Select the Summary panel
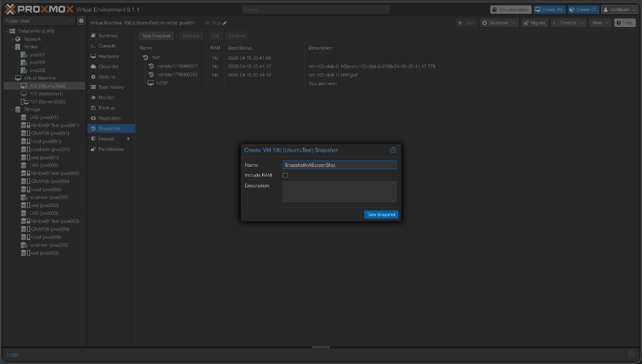 [x=108, y=36]
